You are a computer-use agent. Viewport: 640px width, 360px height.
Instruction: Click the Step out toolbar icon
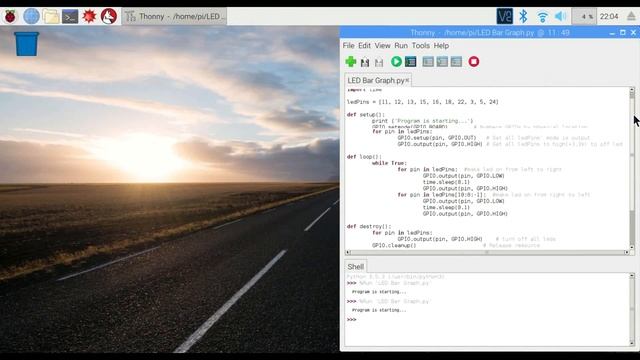[456, 62]
